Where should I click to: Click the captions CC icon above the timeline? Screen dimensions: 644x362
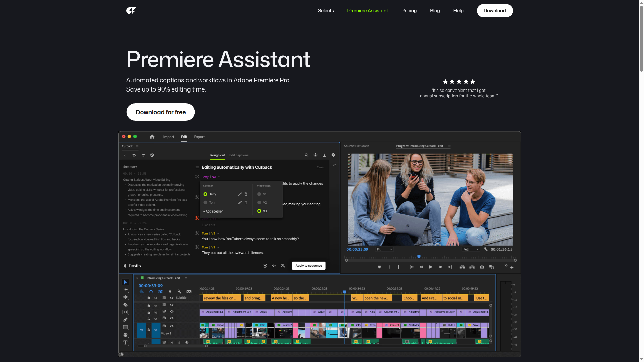pyautogui.click(x=189, y=291)
